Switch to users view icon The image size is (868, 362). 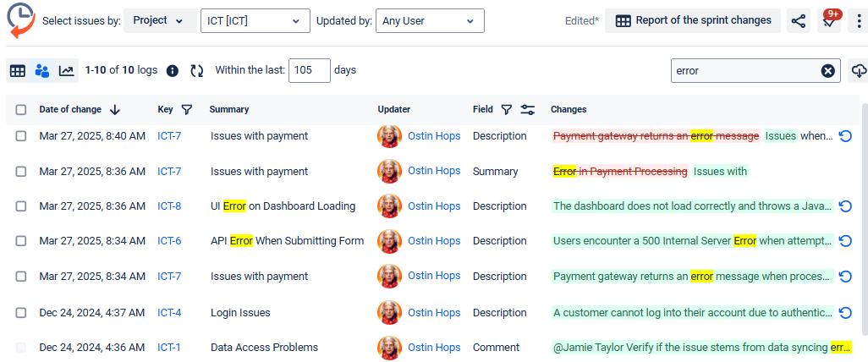click(x=42, y=71)
